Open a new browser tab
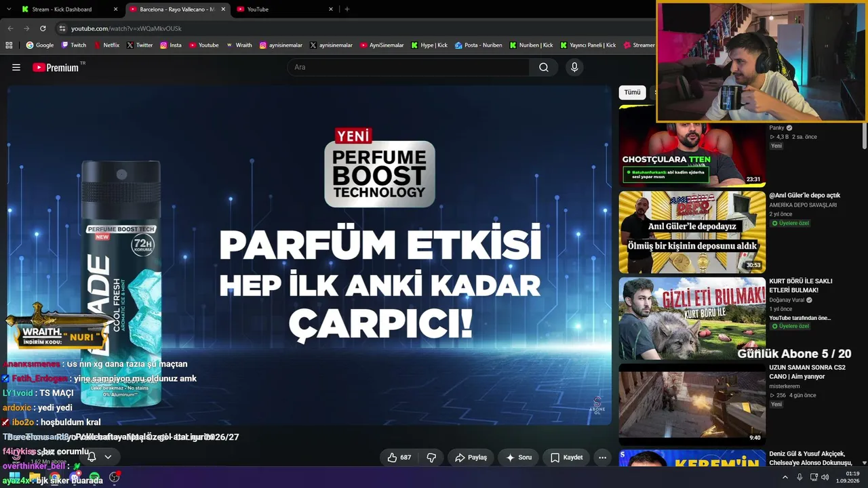868x488 pixels. [x=347, y=9]
